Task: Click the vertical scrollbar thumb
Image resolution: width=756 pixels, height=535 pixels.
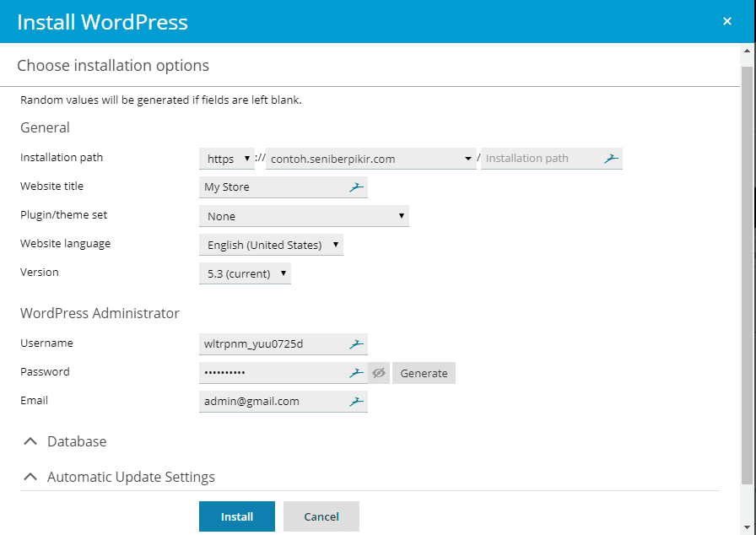Action: coord(748,275)
